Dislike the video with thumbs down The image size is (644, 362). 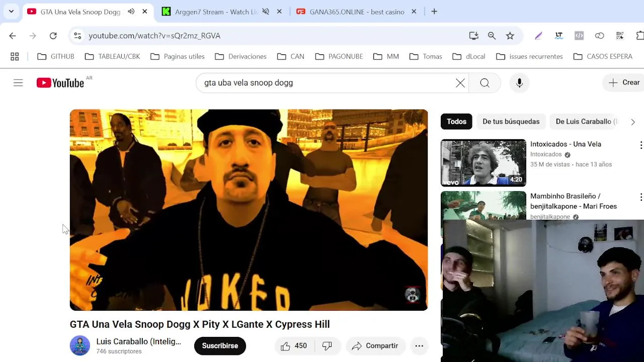[x=327, y=346]
